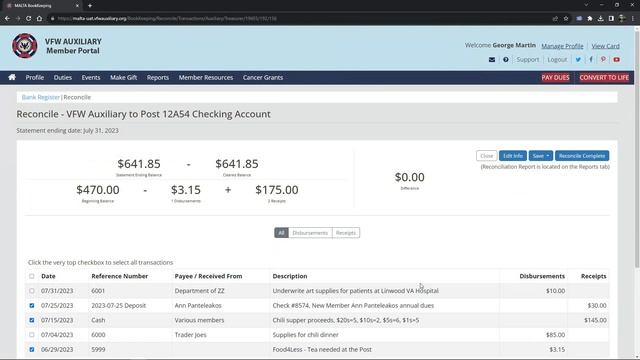Show All transactions filter tab
The width and height of the screenshot is (640, 360).
point(281,233)
